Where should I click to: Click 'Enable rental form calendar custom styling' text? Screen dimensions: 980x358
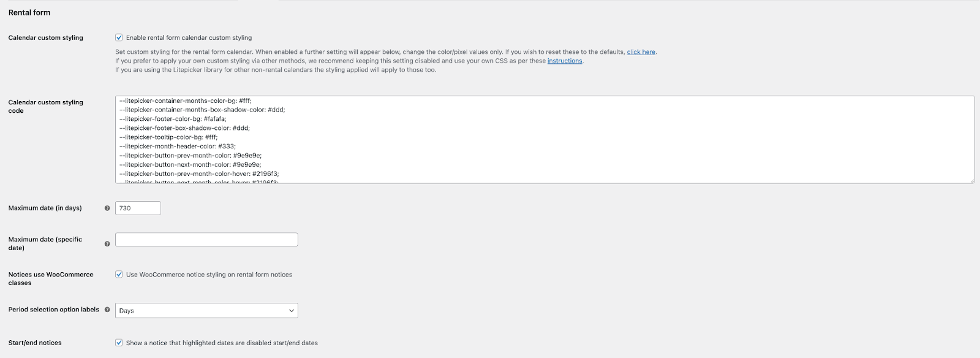click(189, 37)
